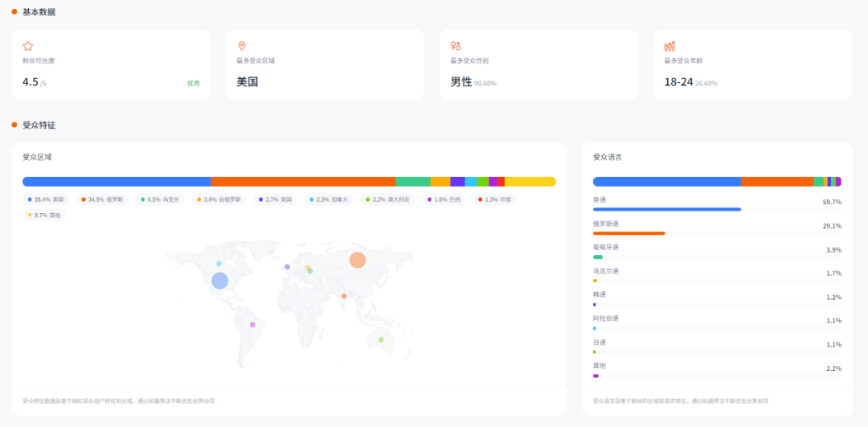Click the orange 俄罗斯语 progress bar

[x=628, y=233]
